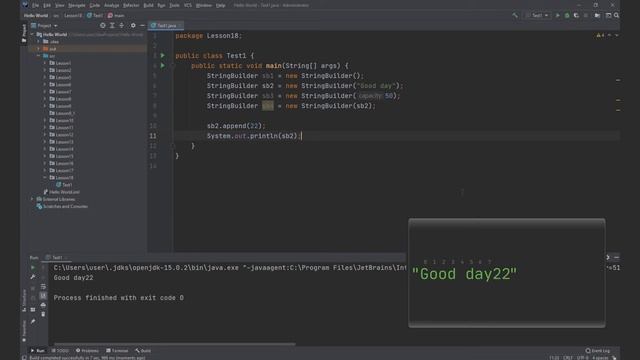
Task: Select Test1 class in the Project tree
Action: pos(64,185)
